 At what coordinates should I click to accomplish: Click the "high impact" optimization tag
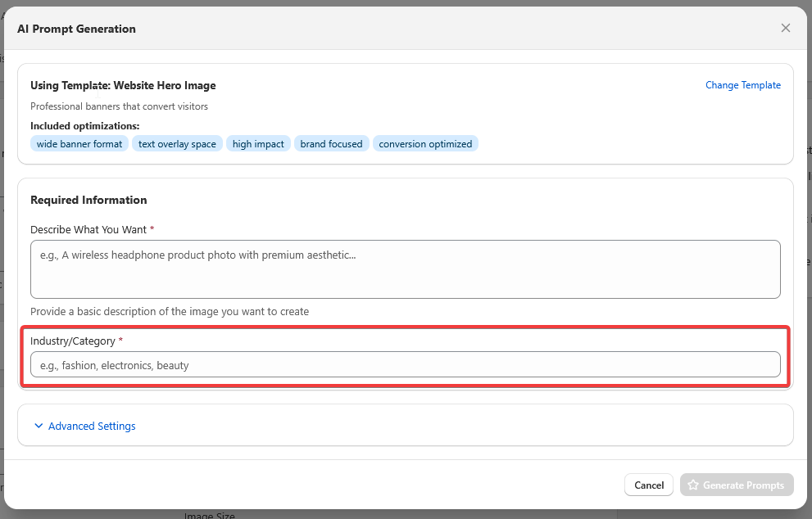(258, 144)
